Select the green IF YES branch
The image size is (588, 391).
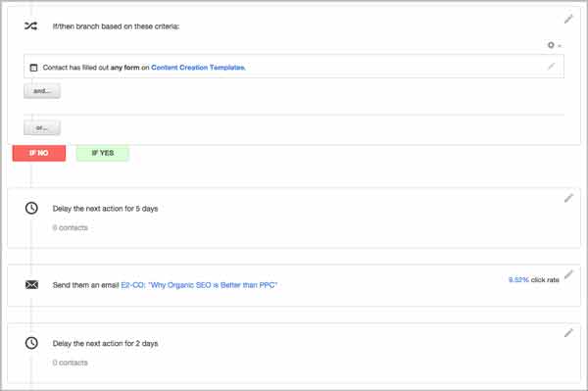click(102, 153)
